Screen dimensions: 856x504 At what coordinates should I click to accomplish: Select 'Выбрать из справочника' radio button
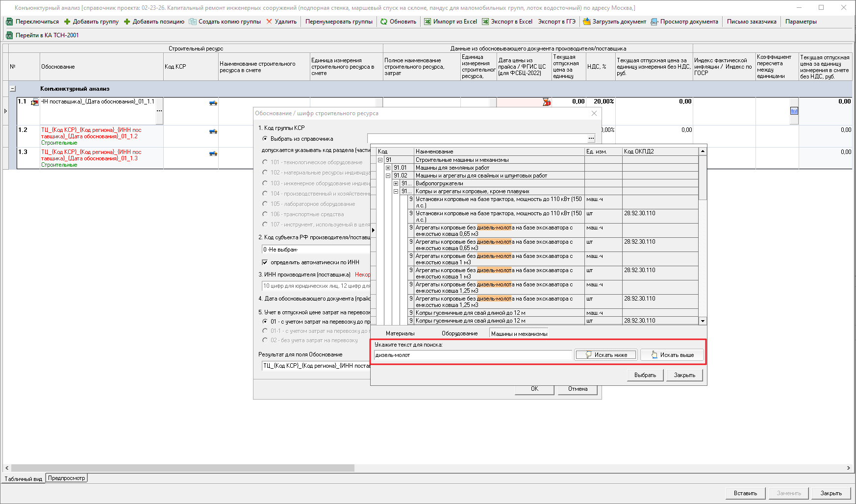click(x=265, y=139)
